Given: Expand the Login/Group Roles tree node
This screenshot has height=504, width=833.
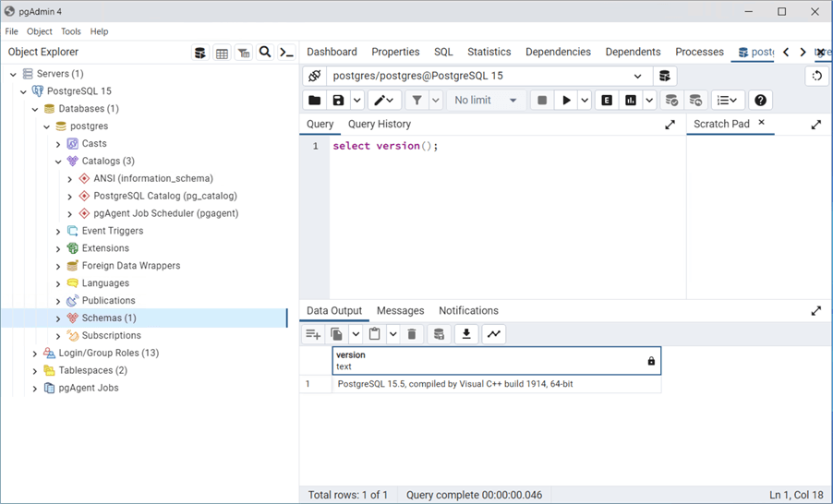Looking at the screenshot, I should click(35, 353).
